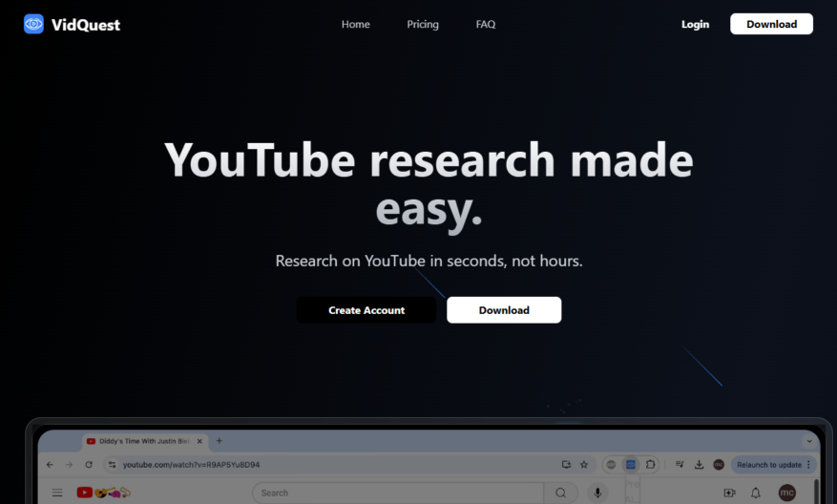Click the YouTube magnifier search button
The image size is (837, 504).
click(560, 493)
